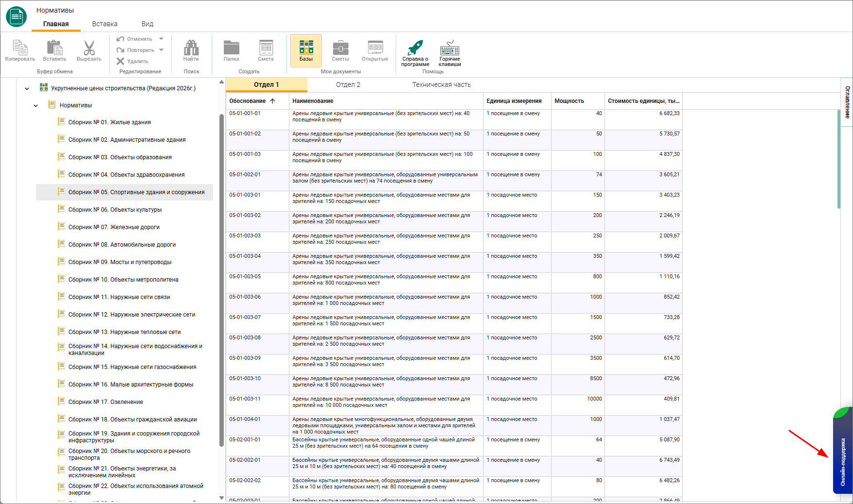Image resolution: width=853 pixels, height=504 pixels.
Task: Switch to the Отдел 2 tab
Action: pyautogui.click(x=348, y=84)
